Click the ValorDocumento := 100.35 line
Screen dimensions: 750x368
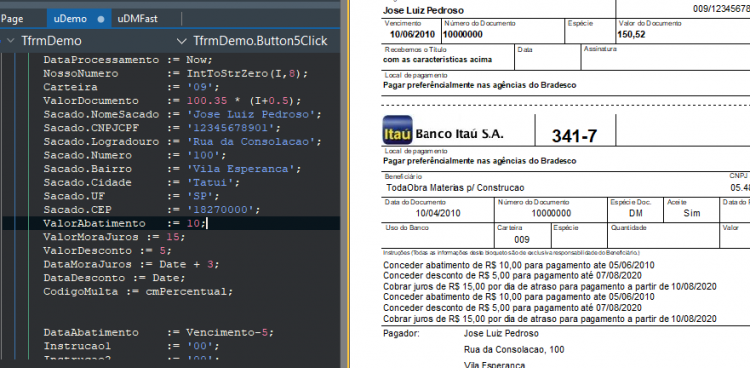click(x=173, y=101)
